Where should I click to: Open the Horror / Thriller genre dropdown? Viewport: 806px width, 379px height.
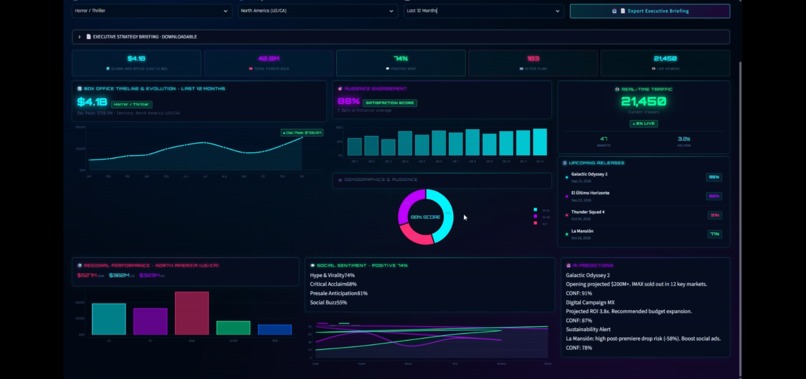152,11
